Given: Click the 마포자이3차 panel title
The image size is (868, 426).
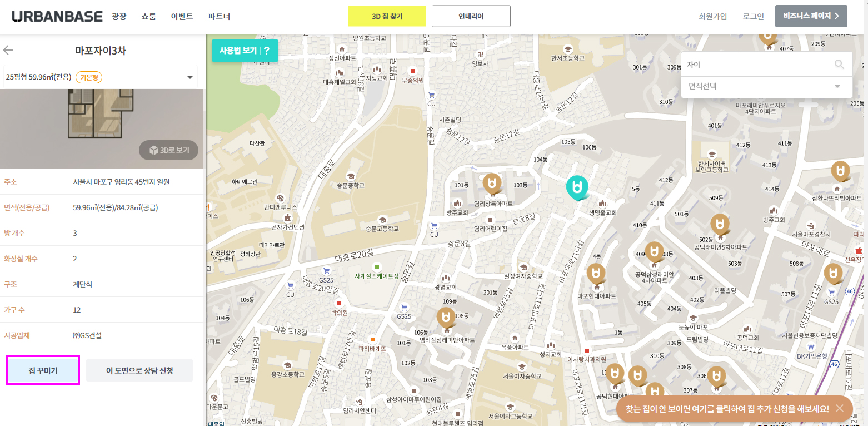Looking at the screenshot, I should (x=101, y=51).
